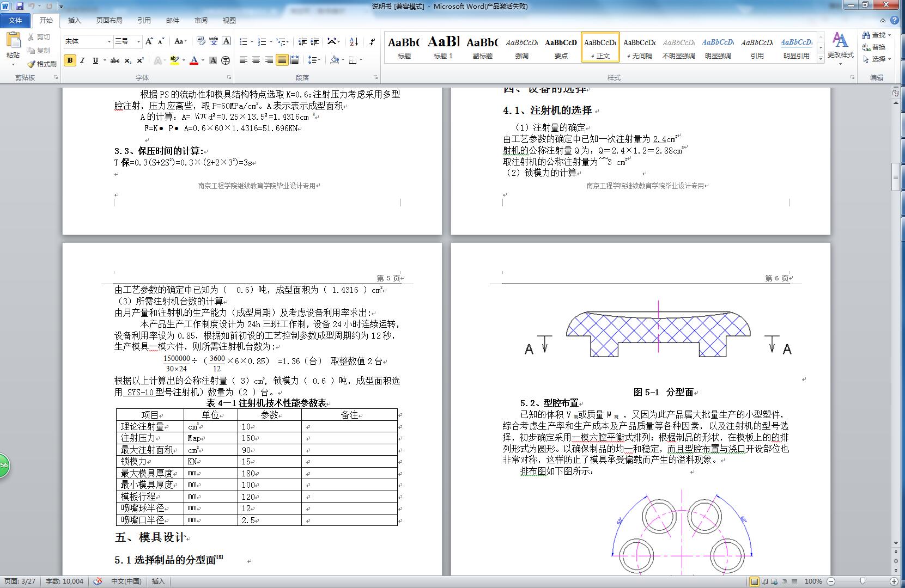Viewport: 905px width, 588px height.
Task: Apply the 正文 (Normal) style
Action: [x=600, y=47]
